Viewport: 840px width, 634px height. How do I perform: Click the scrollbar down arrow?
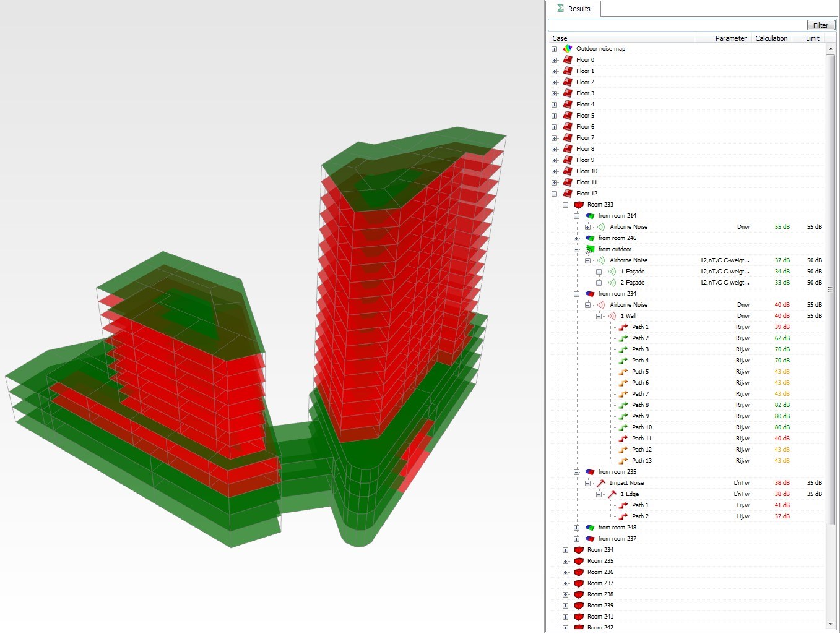(x=830, y=624)
